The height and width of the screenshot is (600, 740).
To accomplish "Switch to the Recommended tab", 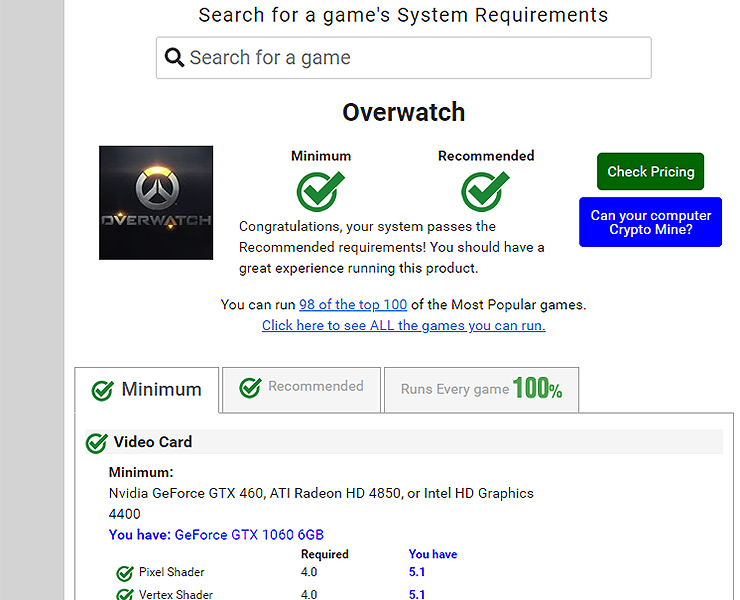I will coord(302,389).
